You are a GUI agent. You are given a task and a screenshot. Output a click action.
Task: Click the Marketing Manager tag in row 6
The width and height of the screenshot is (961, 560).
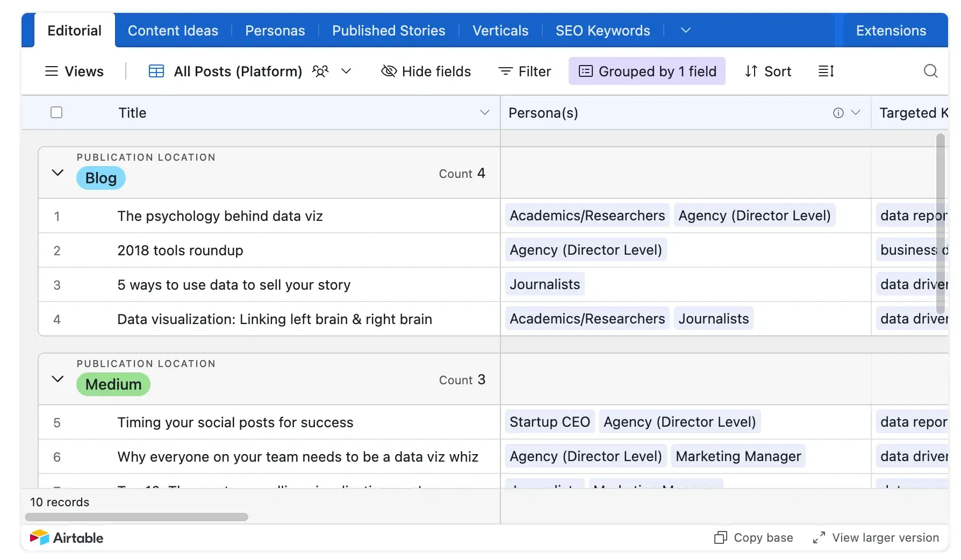click(x=738, y=456)
